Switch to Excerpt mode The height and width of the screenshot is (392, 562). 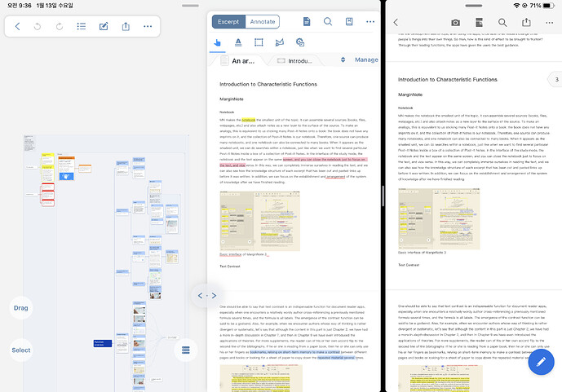228,21
